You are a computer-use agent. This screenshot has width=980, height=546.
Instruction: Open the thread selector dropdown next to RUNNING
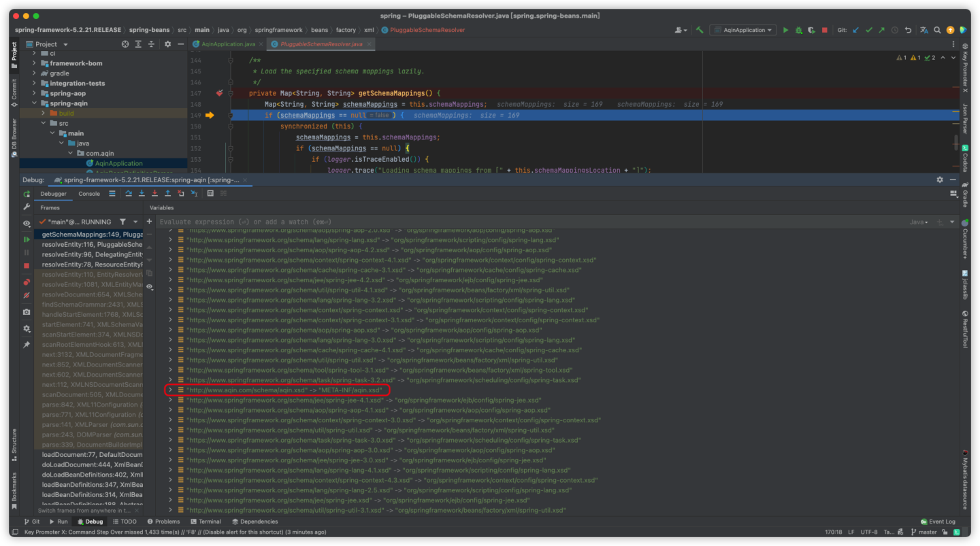click(x=135, y=222)
